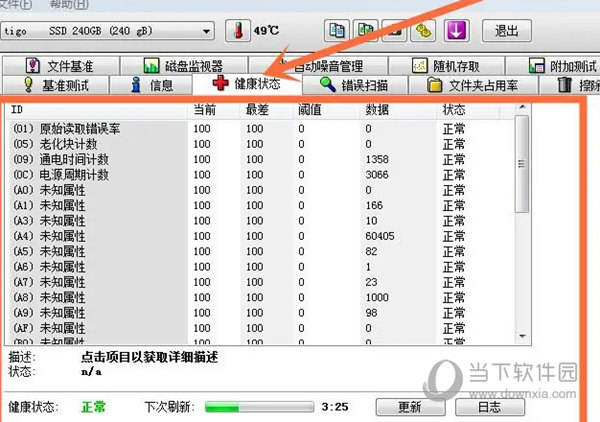Select the (A0) 未知属性 row

260,190
